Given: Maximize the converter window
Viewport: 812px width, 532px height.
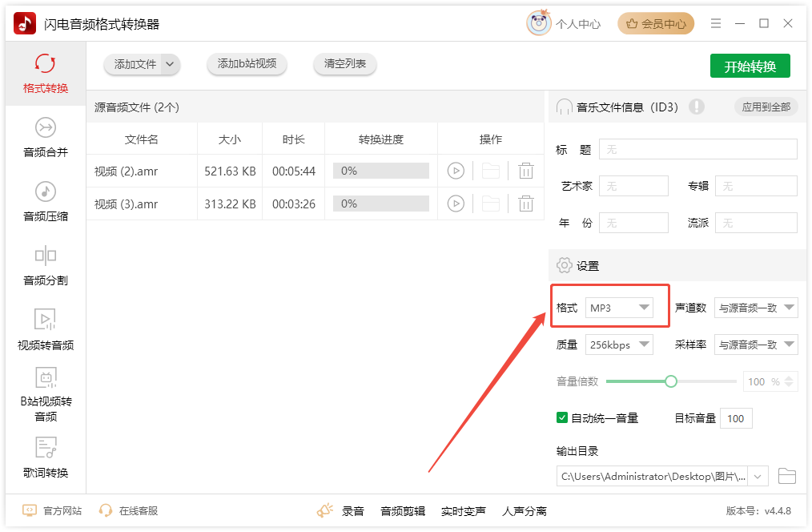Looking at the screenshot, I should pos(764,23).
